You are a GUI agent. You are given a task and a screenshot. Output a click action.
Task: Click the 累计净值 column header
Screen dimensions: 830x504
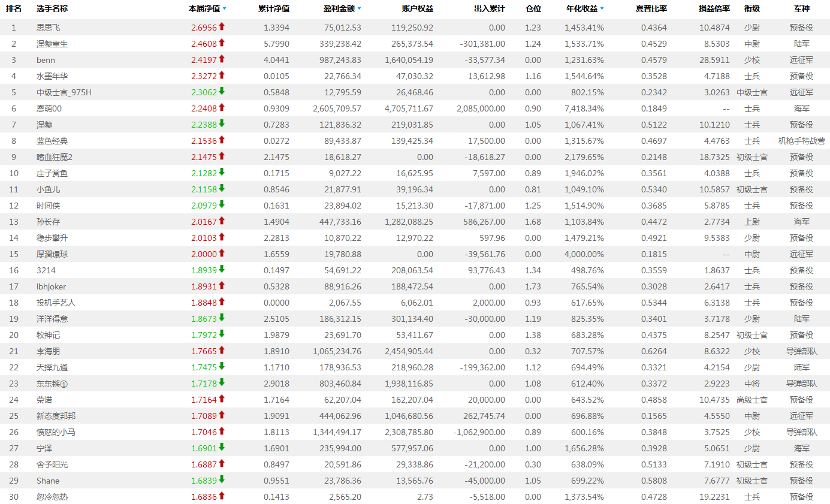point(274,8)
